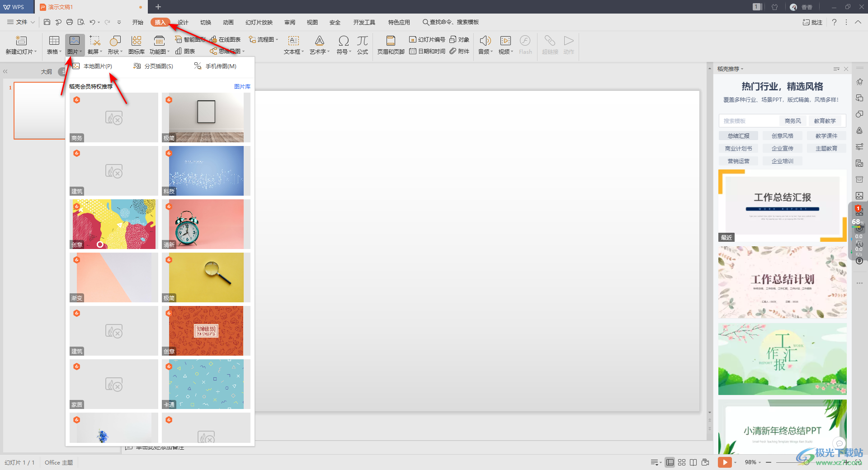This screenshot has height=470, width=868.
Task: Click the Shapes (形状) icon
Action: 115,41
